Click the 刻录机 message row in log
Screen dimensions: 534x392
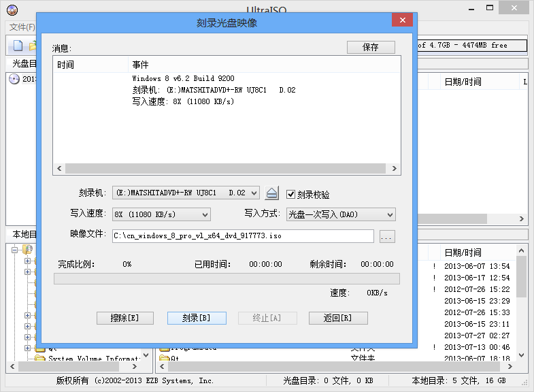pyautogui.click(x=214, y=90)
